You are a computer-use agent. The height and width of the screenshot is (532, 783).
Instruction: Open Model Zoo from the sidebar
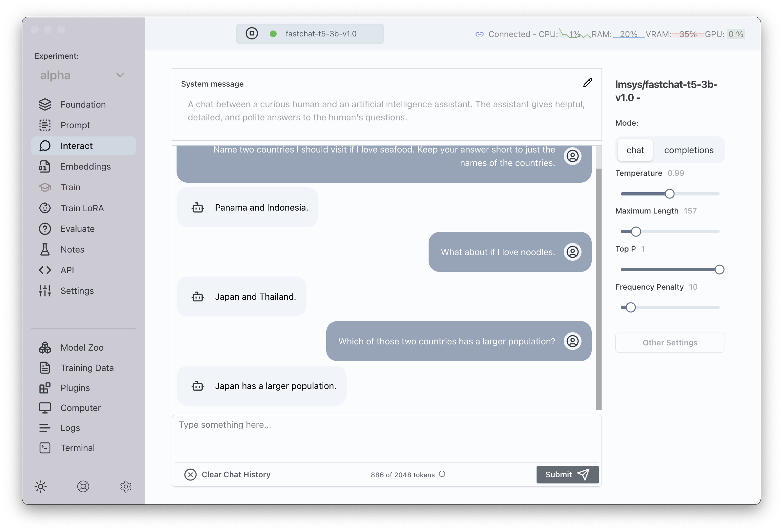[x=81, y=347]
